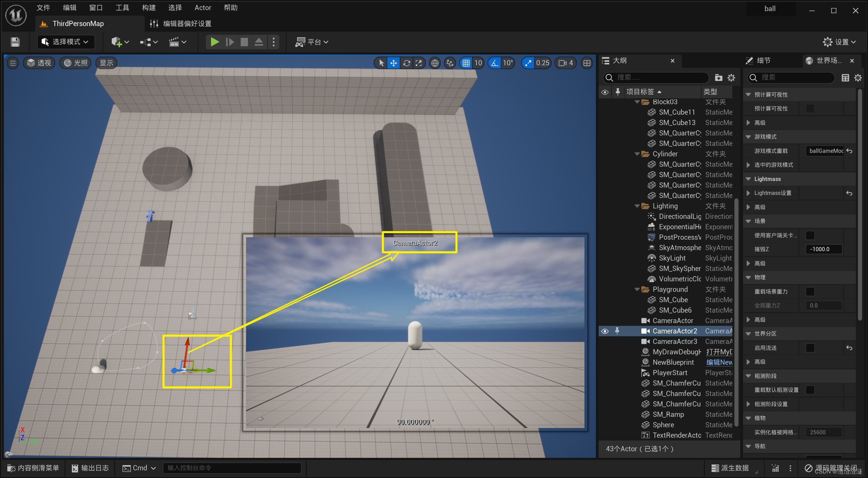Open the 工具 menu
This screenshot has width=868, height=478.
(122, 8)
